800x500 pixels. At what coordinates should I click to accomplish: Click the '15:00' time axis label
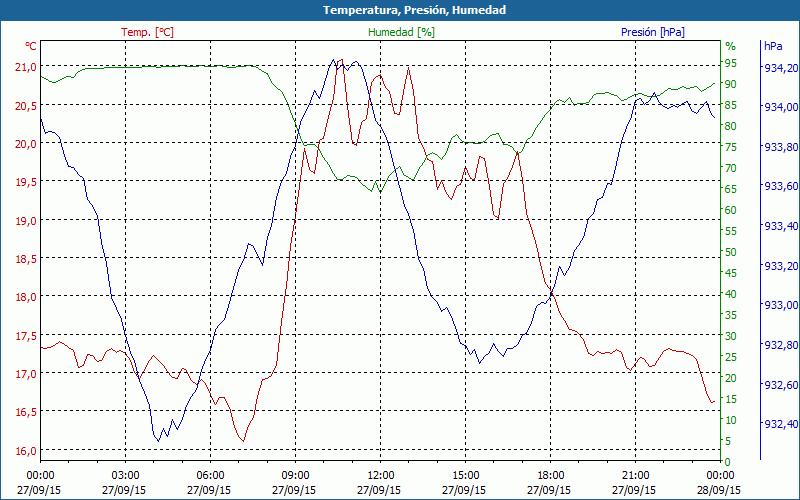click(x=465, y=476)
